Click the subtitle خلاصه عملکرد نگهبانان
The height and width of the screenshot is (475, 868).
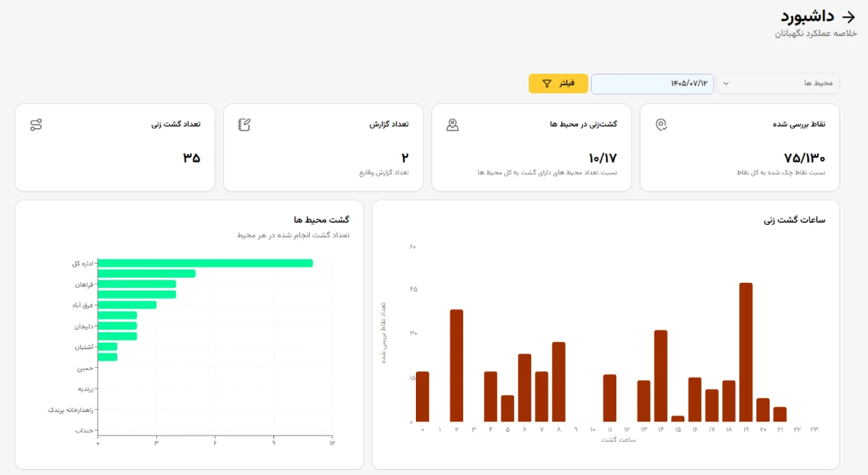(815, 34)
